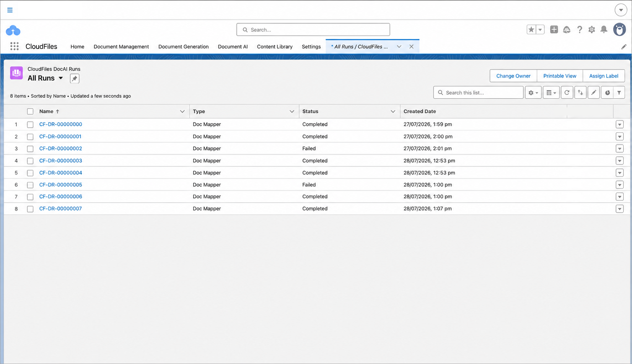This screenshot has width=632, height=364.
Task: Open the Select List Display table icon
Action: [551, 93]
